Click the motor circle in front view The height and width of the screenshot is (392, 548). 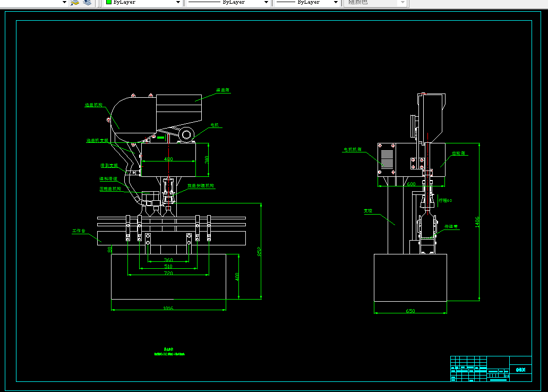coord(186,134)
